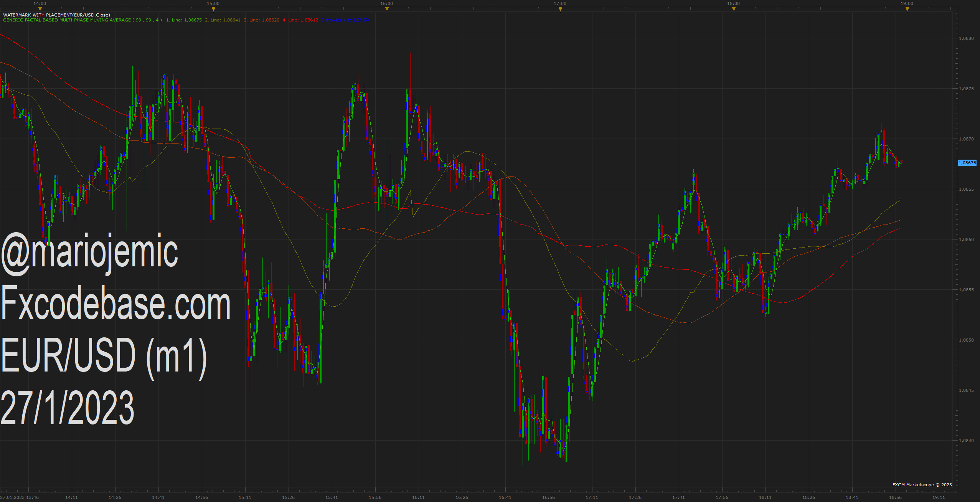Click the 1,0840 price axis label
The image size is (980, 502).
966,441
